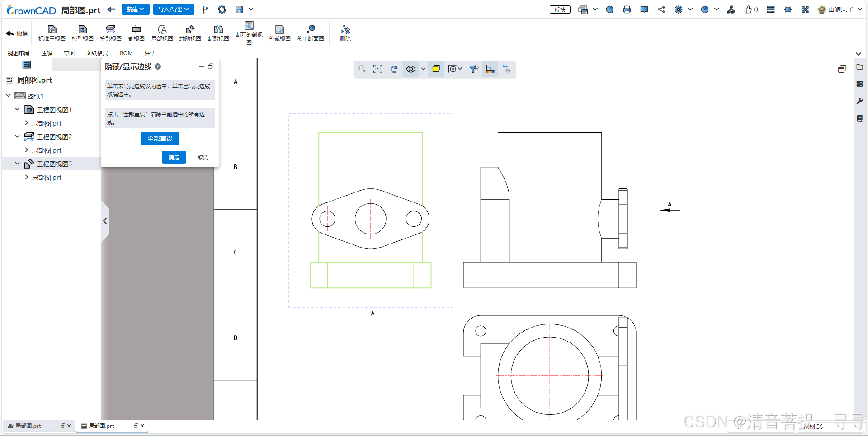Select the 移出断面图 removed section tool
868x436 pixels.
311,33
